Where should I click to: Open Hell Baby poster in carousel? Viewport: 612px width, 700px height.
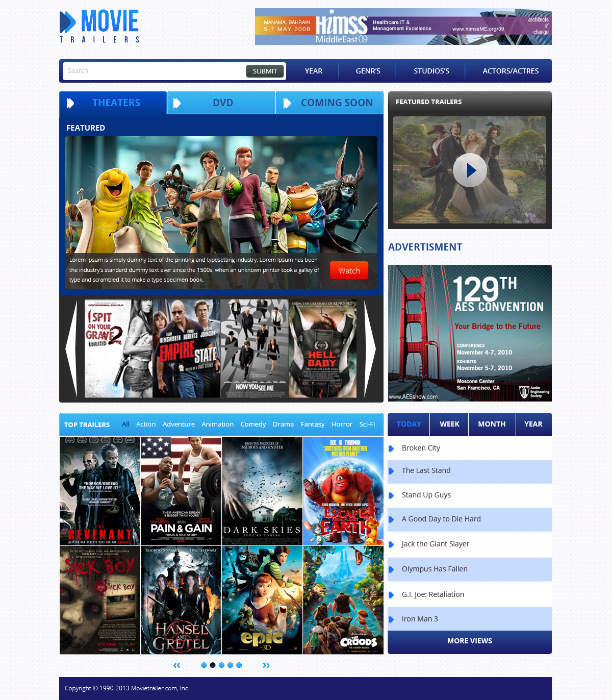tap(323, 348)
